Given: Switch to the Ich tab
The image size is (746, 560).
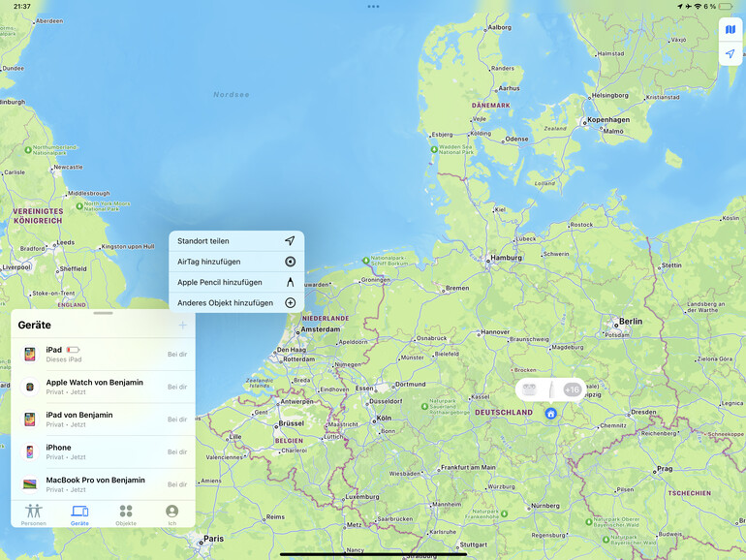Looking at the screenshot, I should click(x=171, y=514).
